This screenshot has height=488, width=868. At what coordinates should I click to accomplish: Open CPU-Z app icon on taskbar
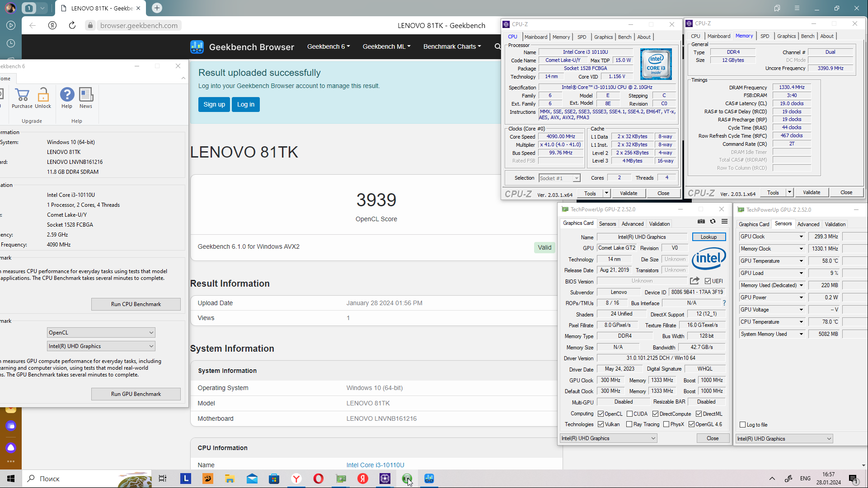click(385, 479)
